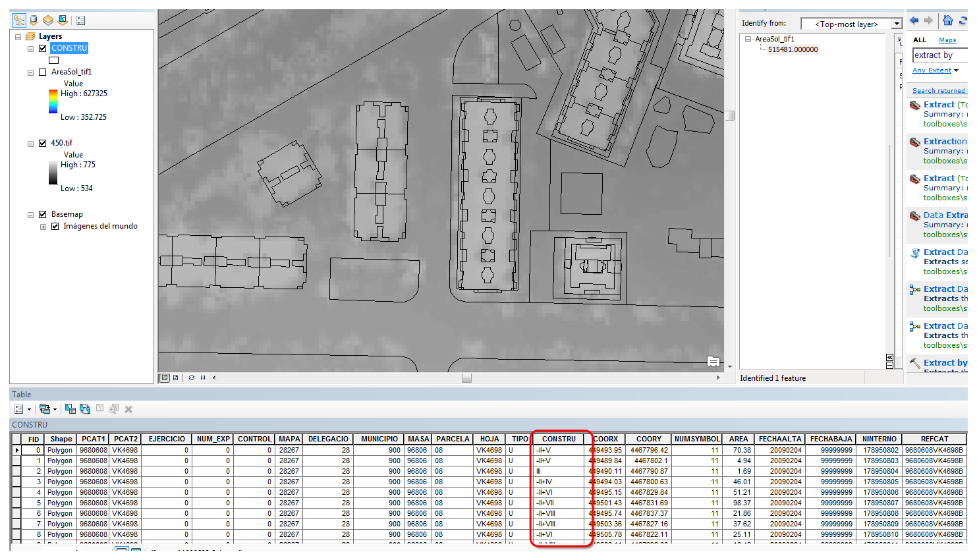Click List By Source icon
Viewport: 977px width, 560px height.
(34, 20)
